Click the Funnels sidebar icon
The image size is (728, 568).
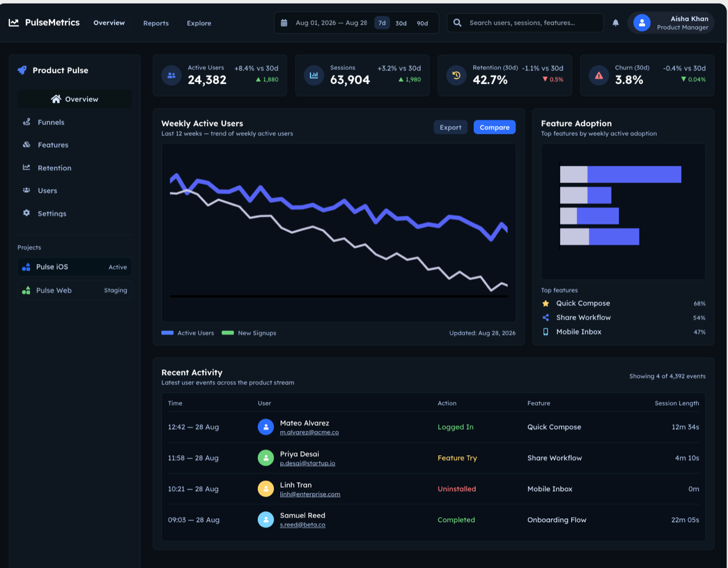pyautogui.click(x=27, y=122)
